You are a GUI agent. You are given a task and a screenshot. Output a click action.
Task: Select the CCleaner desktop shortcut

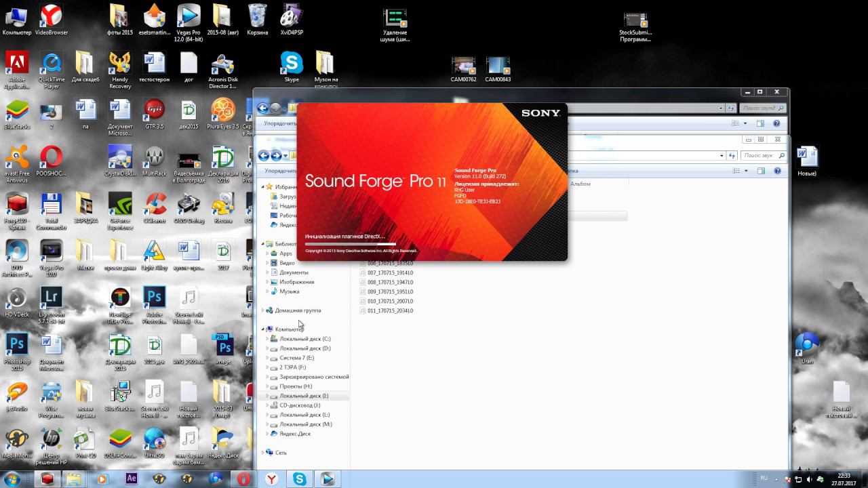pyautogui.click(x=154, y=209)
